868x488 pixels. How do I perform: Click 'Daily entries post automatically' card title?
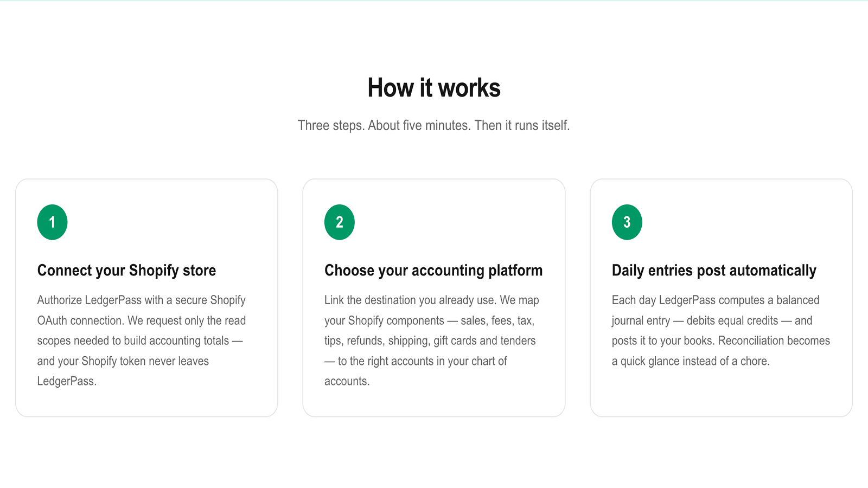(x=714, y=270)
